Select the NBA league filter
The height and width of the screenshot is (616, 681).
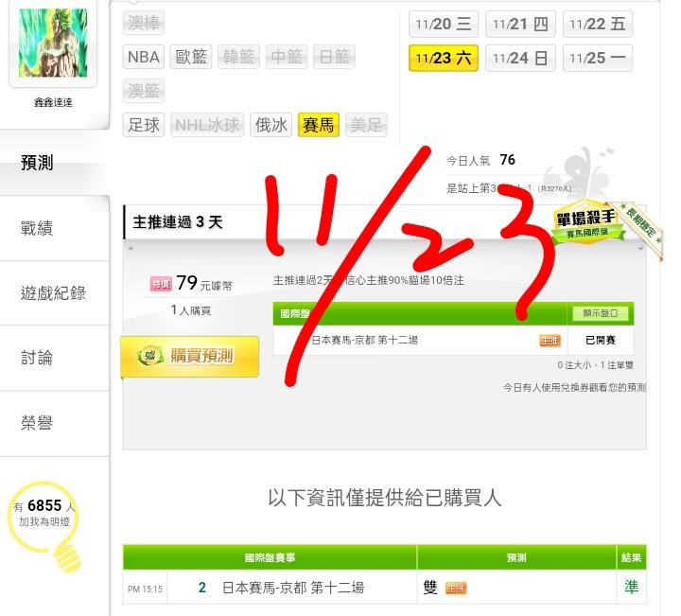tap(144, 57)
